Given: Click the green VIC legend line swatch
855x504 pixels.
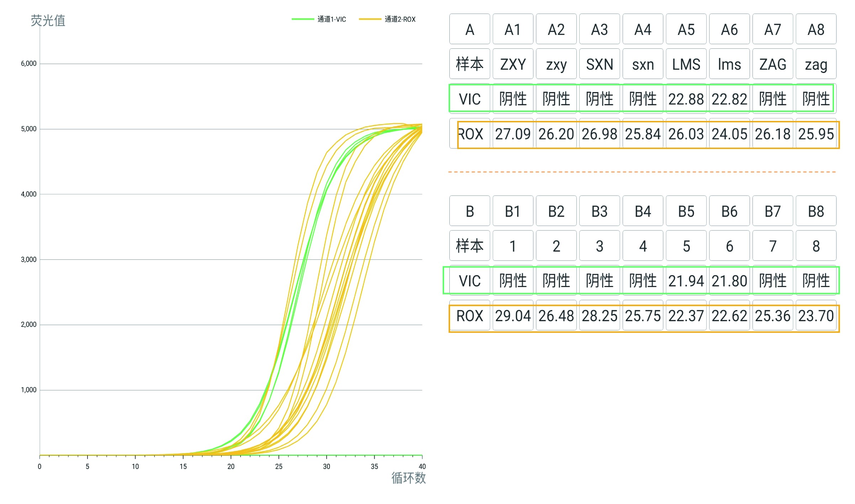Looking at the screenshot, I should [303, 19].
